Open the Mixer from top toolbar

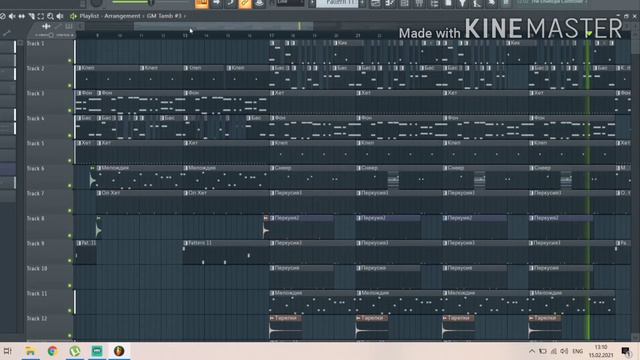(419, 4)
